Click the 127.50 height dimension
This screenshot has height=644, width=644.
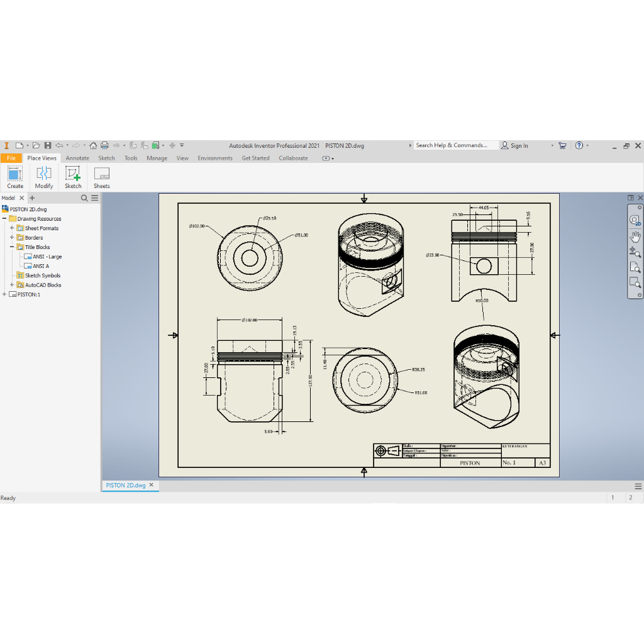tap(311, 380)
